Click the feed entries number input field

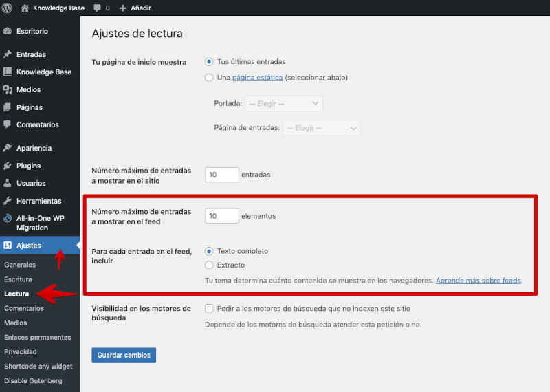221,216
